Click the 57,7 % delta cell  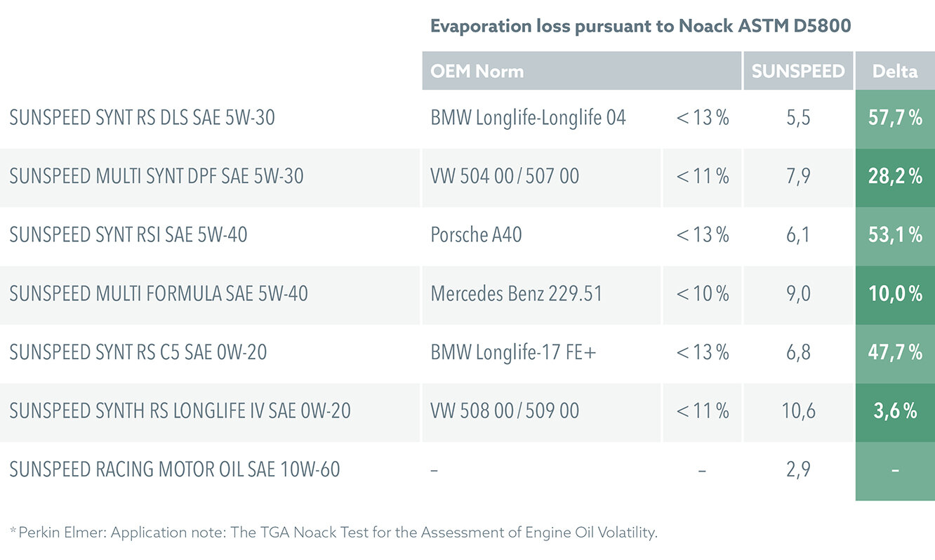[895, 118]
